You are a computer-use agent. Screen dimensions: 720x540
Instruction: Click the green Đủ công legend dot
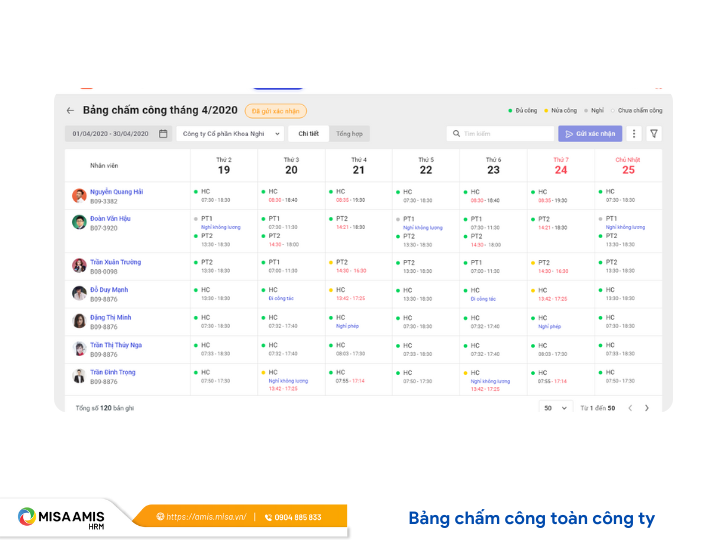pyautogui.click(x=510, y=111)
